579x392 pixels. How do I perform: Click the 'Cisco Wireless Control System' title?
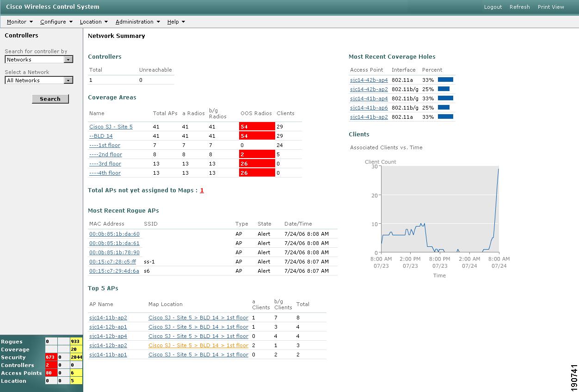(x=53, y=6)
